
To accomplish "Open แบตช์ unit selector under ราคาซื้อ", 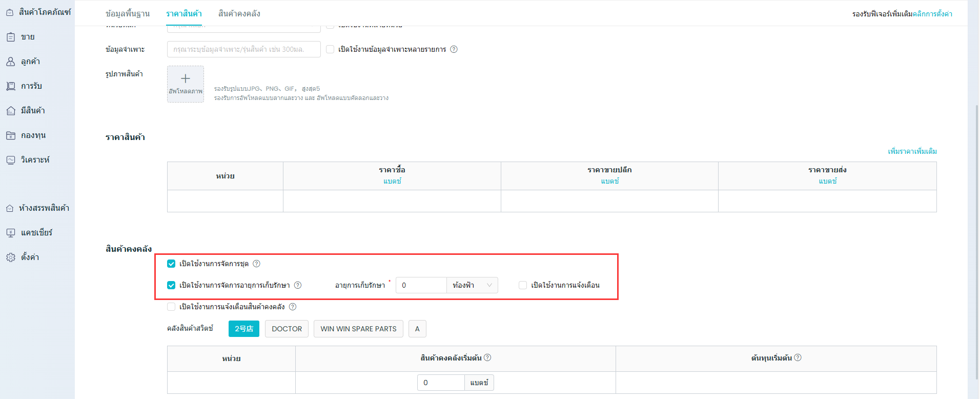I will coord(392,181).
